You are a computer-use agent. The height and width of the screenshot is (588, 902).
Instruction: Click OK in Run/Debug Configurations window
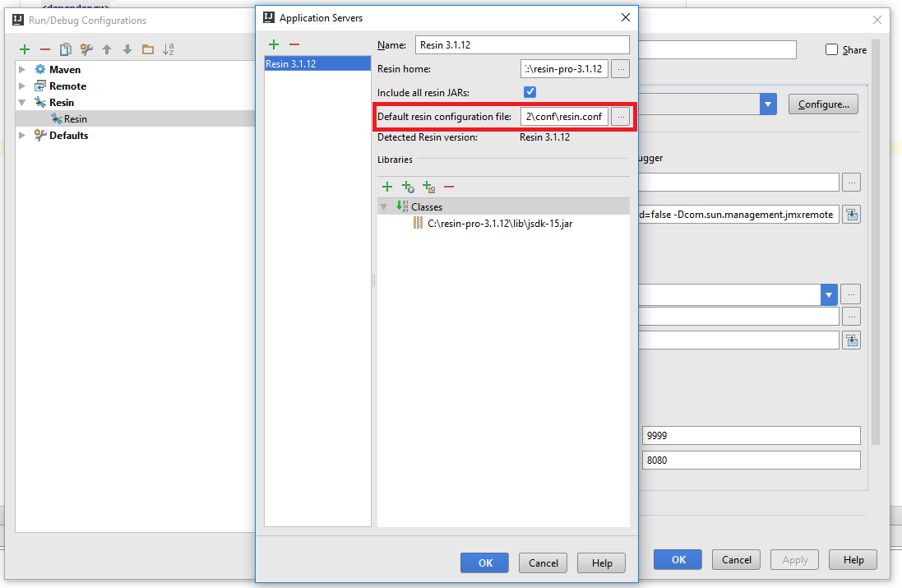(x=678, y=560)
